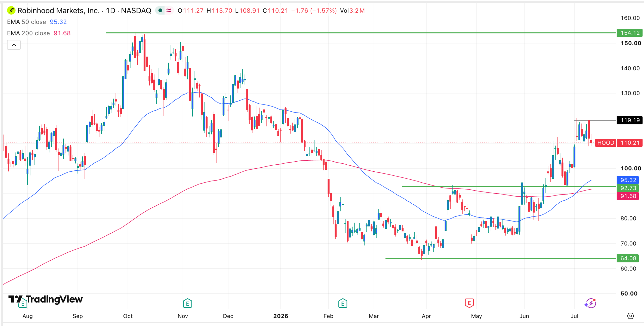
Task: Click the green market status dot
Action: [x=160, y=11]
